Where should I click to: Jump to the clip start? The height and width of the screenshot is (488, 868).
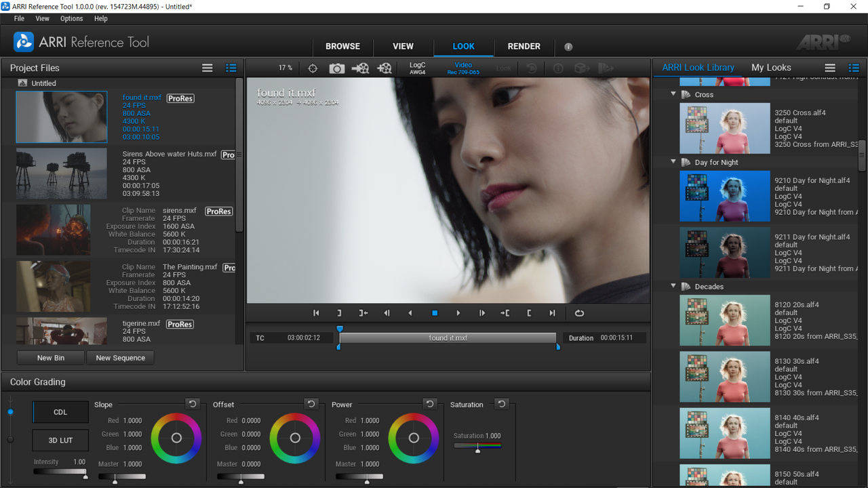point(316,313)
